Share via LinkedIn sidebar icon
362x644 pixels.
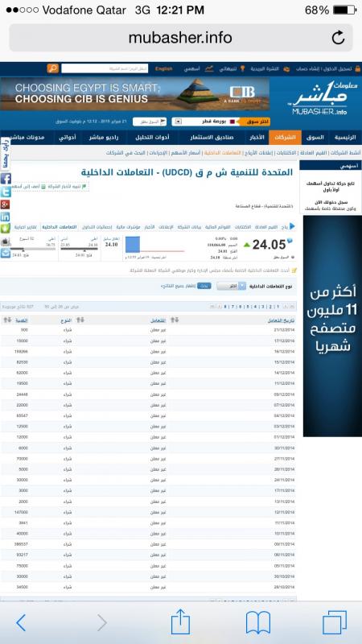[6, 217]
